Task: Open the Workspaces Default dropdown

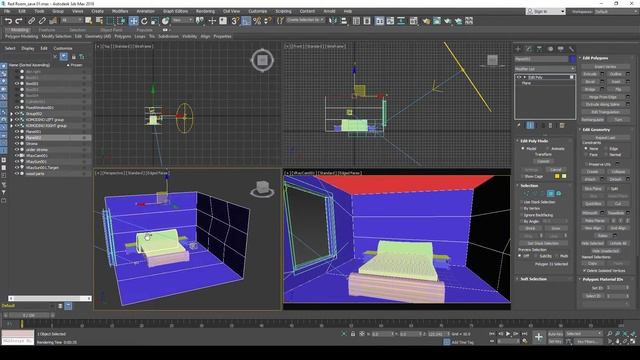Action: 616,11
